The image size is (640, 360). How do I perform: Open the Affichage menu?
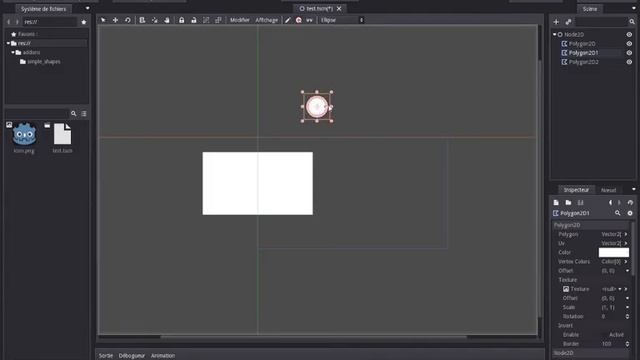tap(267, 20)
